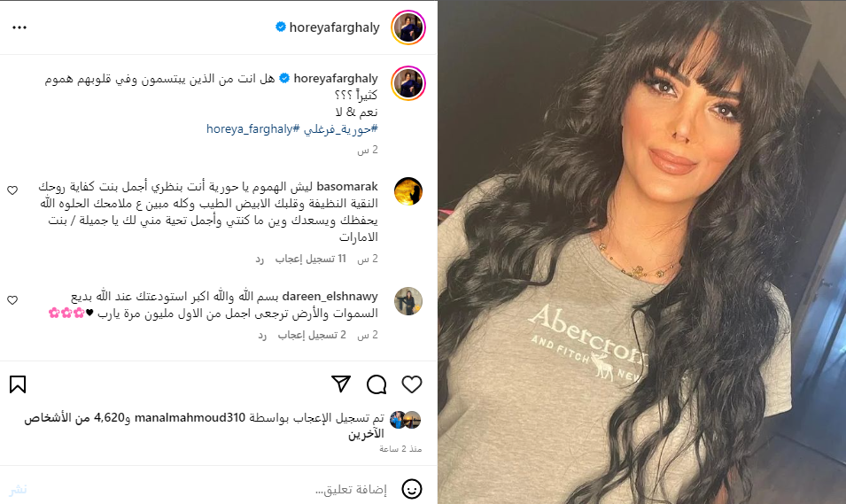Open the comment bubble icon

tap(376, 384)
